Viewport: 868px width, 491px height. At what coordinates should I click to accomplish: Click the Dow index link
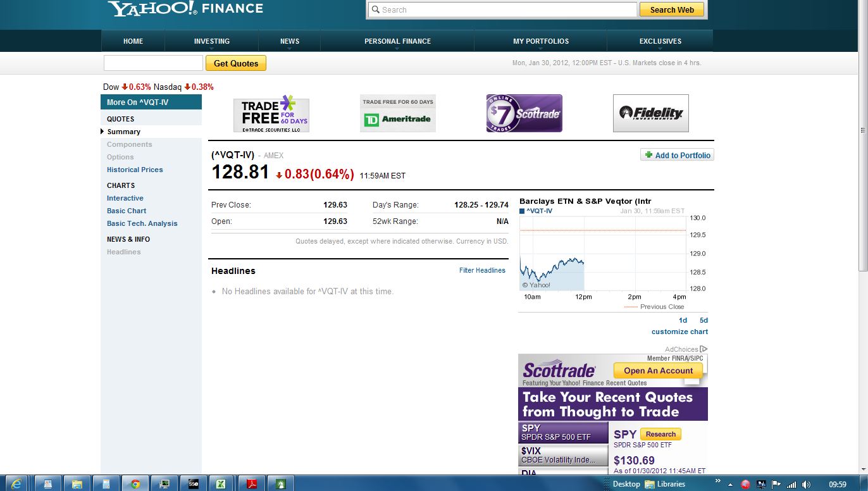[111, 87]
